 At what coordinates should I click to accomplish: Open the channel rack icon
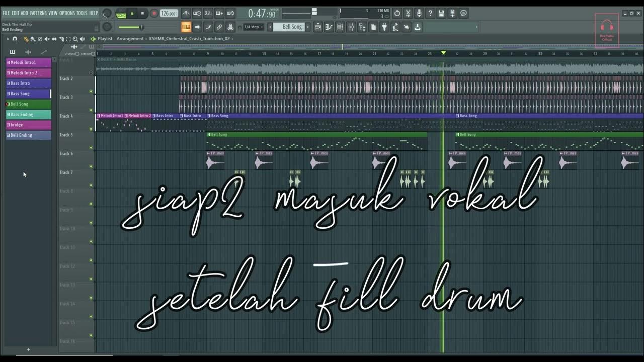pos(340,27)
